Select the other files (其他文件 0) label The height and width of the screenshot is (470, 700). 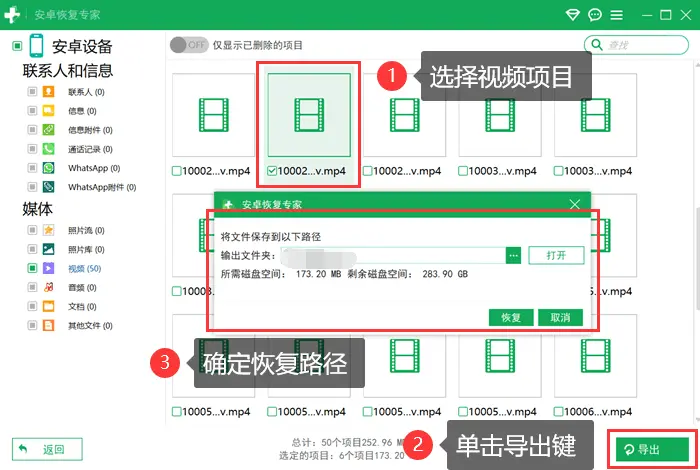pyautogui.click(x=90, y=325)
